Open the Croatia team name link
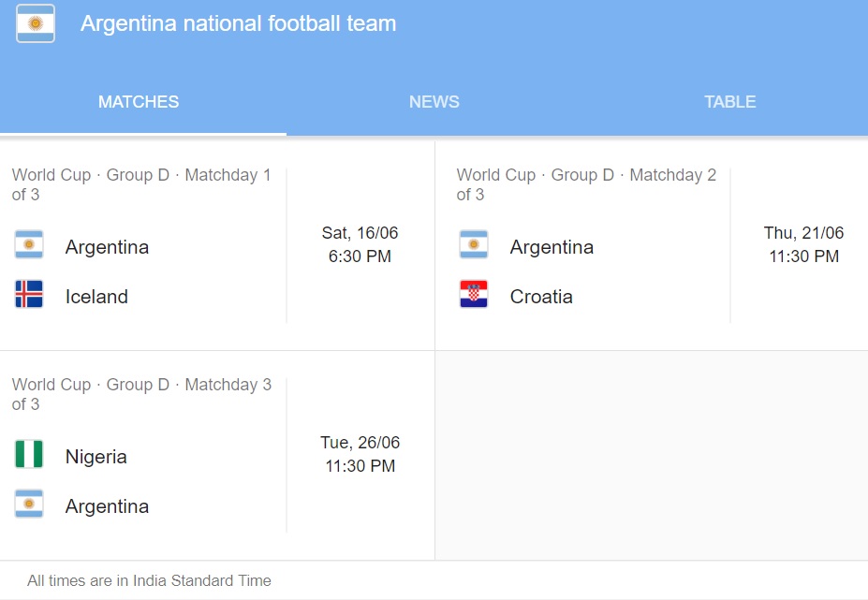 tap(541, 297)
